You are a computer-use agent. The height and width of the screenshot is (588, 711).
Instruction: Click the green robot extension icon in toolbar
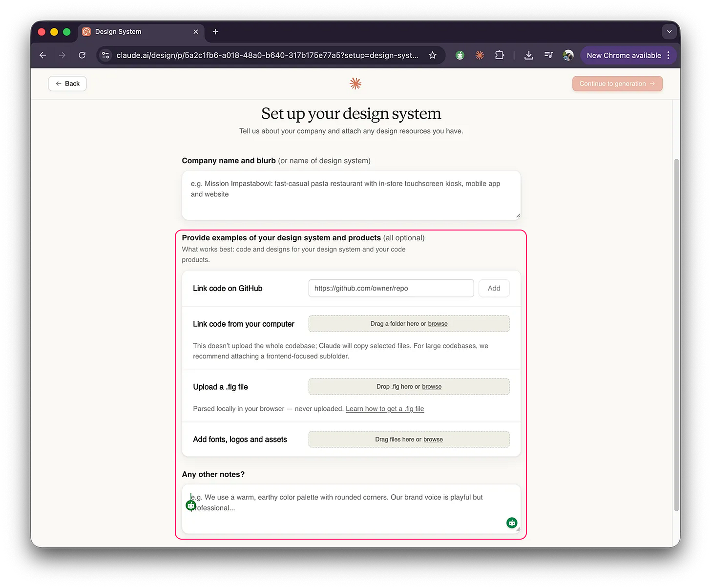click(x=460, y=55)
